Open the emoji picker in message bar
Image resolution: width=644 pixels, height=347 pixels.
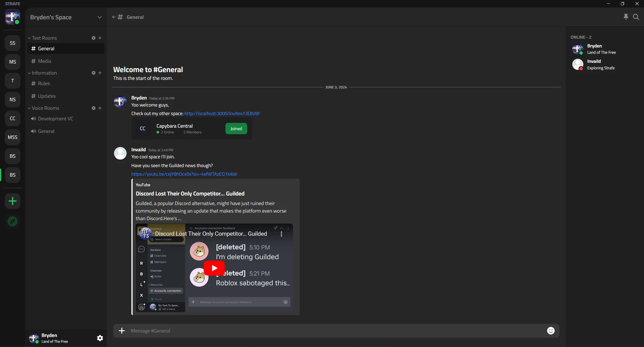[551, 330]
